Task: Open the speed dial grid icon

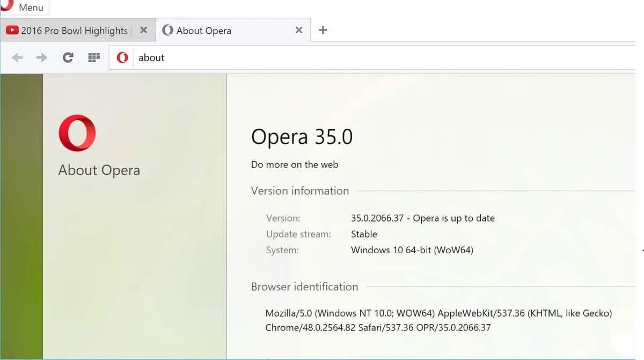Action: (x=93, y=57)
